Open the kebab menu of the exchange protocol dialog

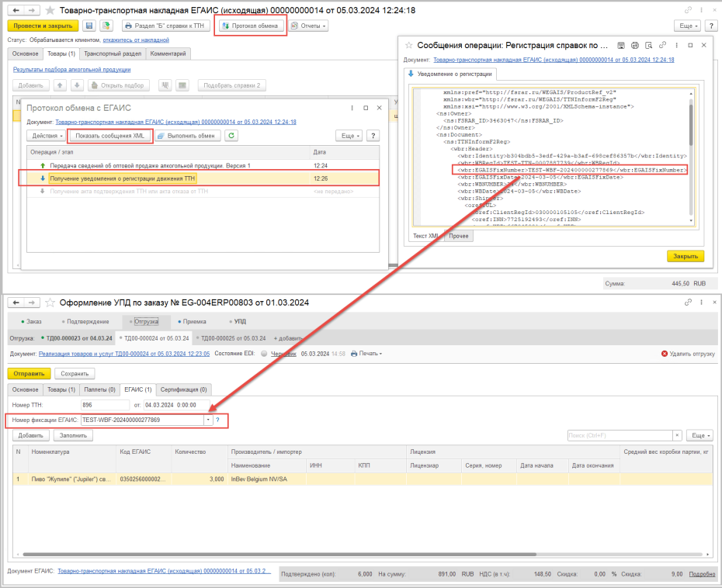(x=352, y=108)
